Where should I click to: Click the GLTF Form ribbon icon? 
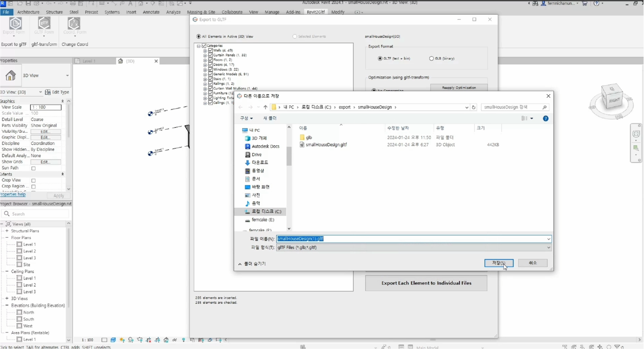coord(44,23)
